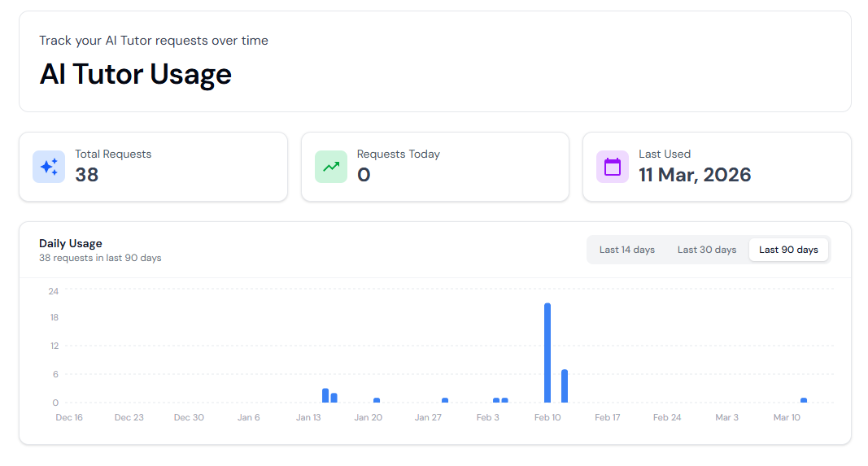Select the Last 30 days tab

coord(706,250)
